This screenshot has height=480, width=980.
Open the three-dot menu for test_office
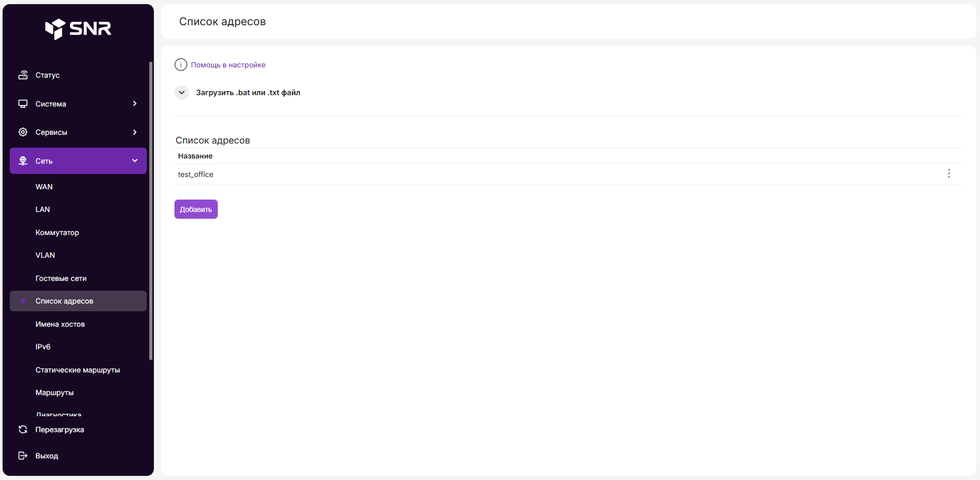click(949, 174)
